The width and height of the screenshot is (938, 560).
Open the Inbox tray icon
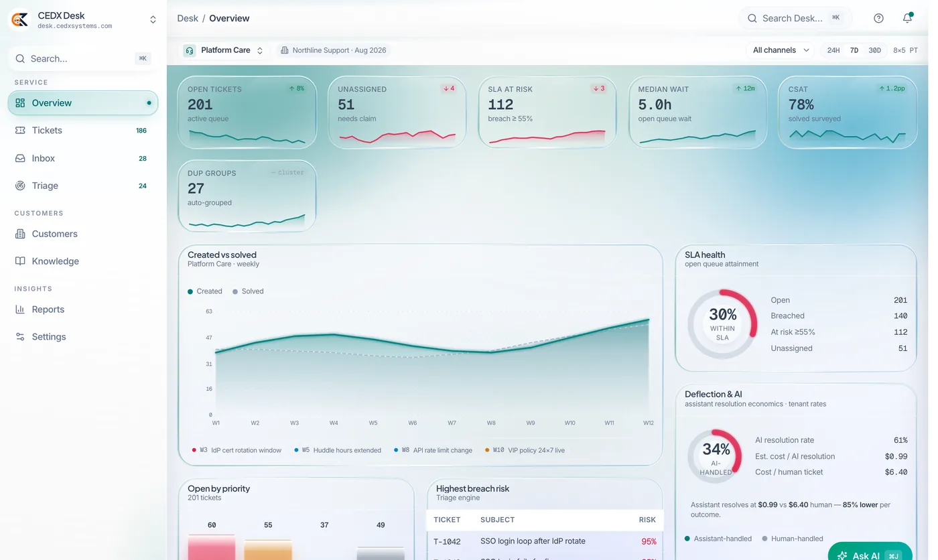pyautogui.click(x=20, y=158)
